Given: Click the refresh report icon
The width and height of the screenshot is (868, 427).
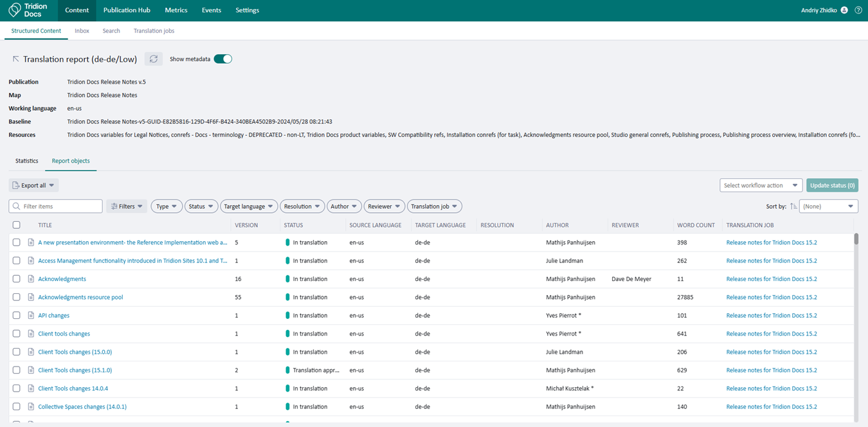Looking at the screenshot, I should click(154, 59).
